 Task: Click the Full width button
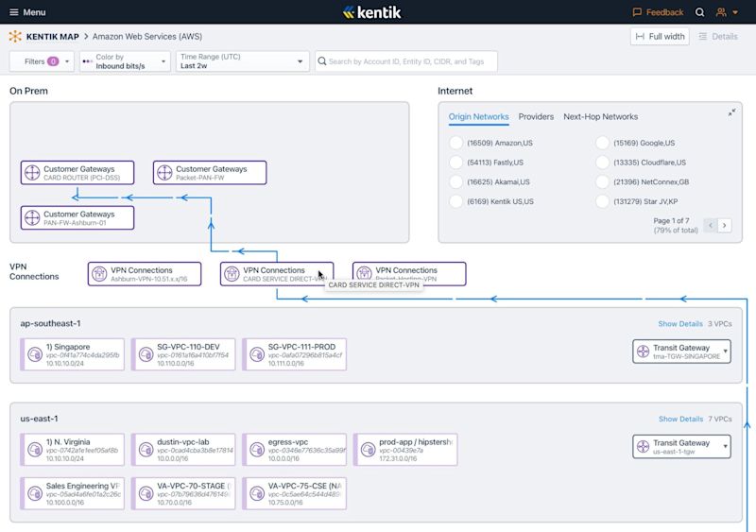[x=660, y=37]
